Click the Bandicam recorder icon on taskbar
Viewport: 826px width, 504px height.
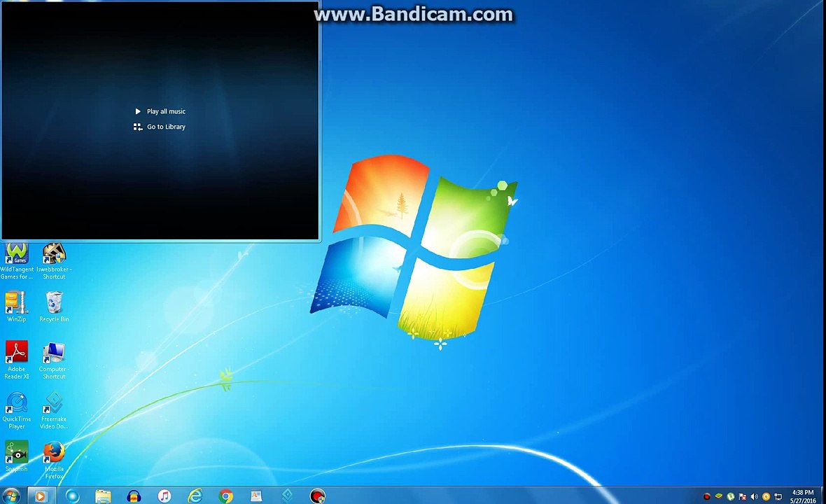click(x=318, y=496)
